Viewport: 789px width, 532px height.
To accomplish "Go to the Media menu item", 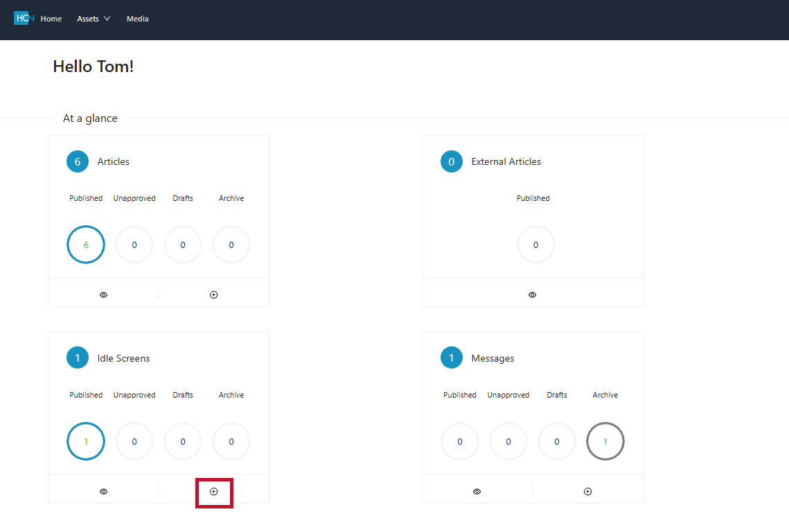I will (x=137, y=19).
